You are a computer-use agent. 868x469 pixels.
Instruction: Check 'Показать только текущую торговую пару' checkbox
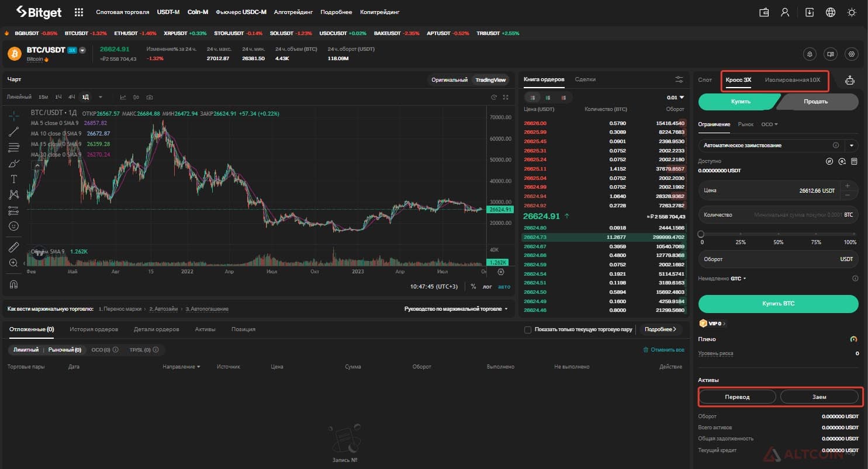528,329
